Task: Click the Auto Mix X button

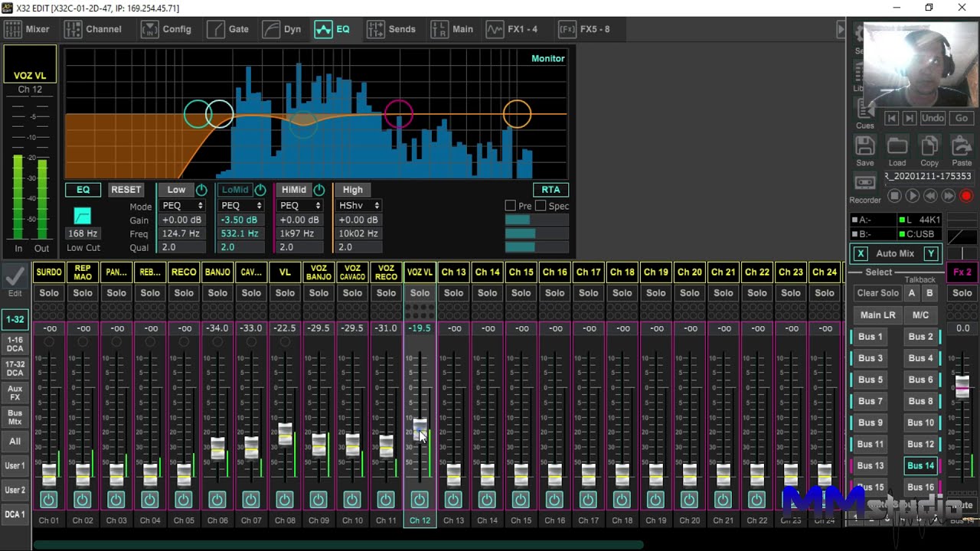Action: (x=861, y=253)
